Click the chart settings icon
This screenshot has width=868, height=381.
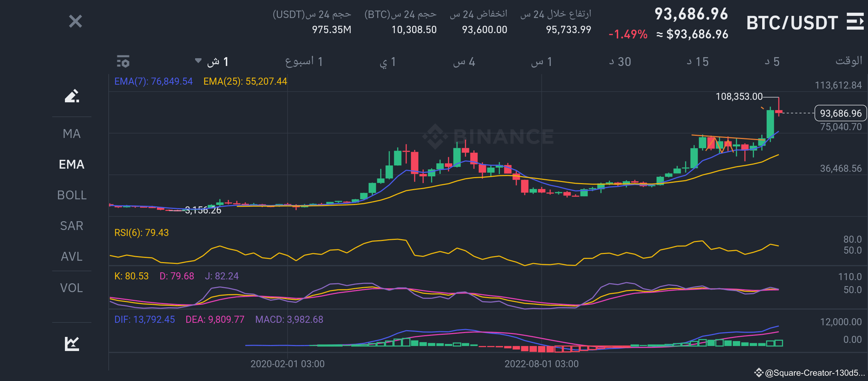point(123,61)
